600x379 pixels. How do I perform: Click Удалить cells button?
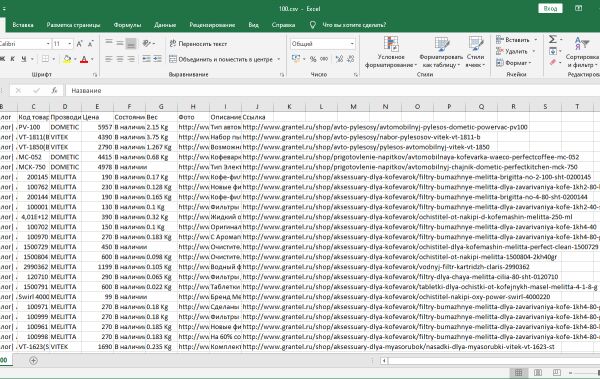tap(512, 51)
